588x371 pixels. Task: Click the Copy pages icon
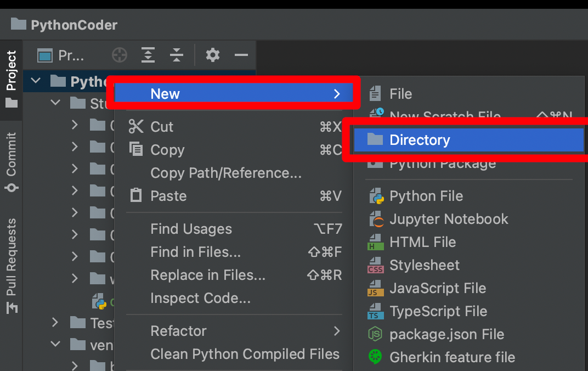point(135,149)
